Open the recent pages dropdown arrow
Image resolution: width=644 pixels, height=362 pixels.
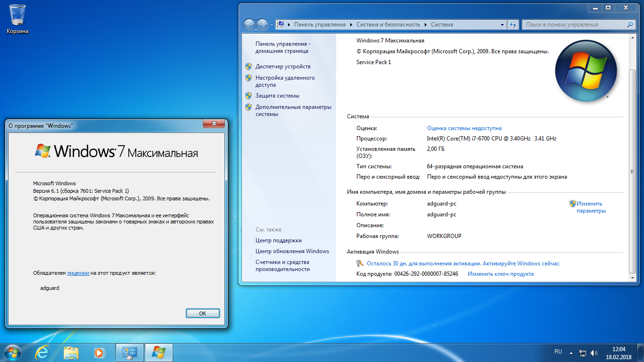pos(272,25)
